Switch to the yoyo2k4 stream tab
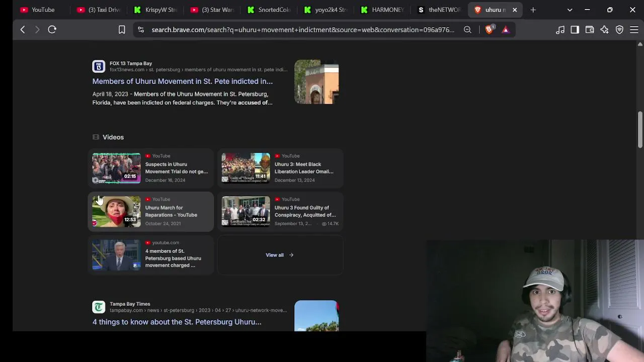Screen dimensions: 644x362 pyautogui.click(x=326, y=10)
